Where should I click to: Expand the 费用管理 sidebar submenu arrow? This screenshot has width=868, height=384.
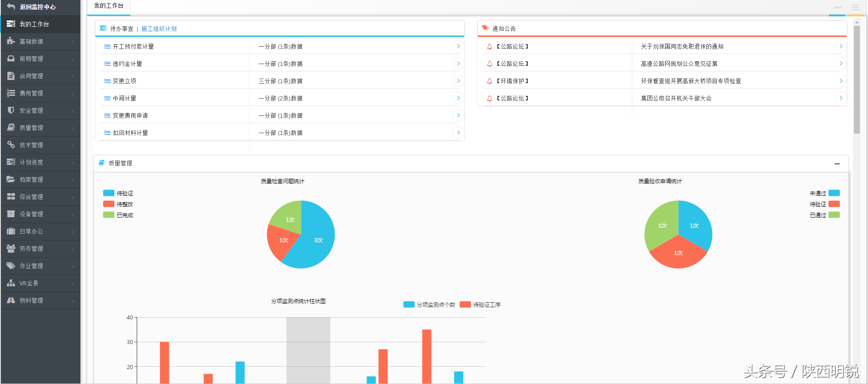(73, 94)
